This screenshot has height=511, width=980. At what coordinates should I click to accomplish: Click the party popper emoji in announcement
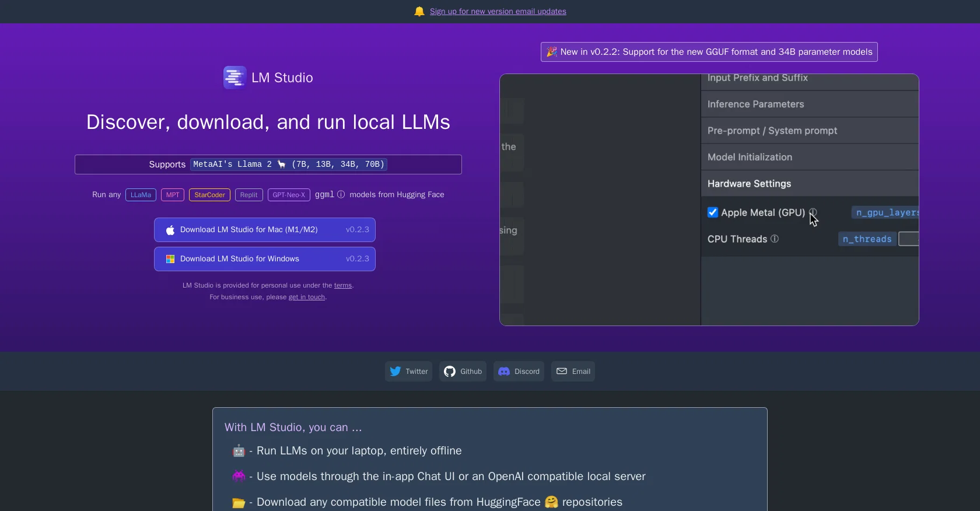(552, 52)
